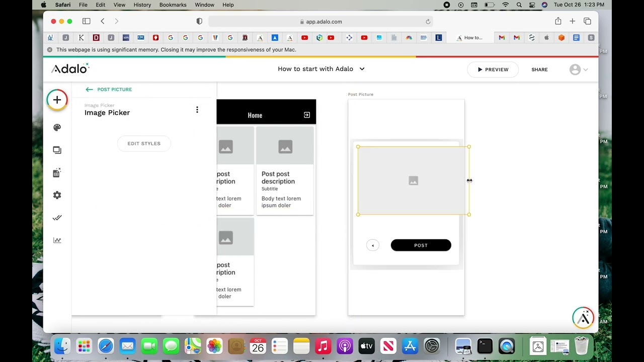Viewport: 644px width, 362px height.
Task: Open Launchpad from the Dock
Action: 84,346
